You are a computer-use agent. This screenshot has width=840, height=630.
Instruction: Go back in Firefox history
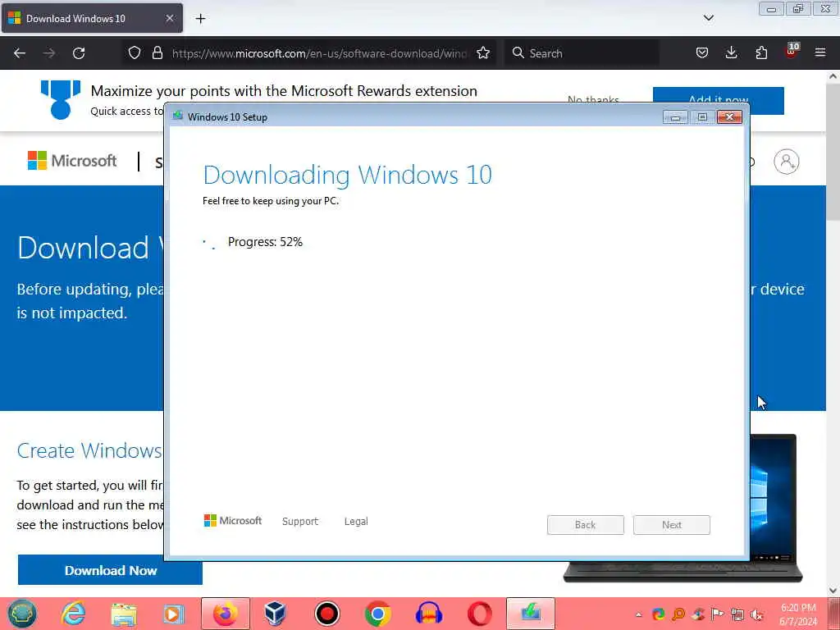20,53
